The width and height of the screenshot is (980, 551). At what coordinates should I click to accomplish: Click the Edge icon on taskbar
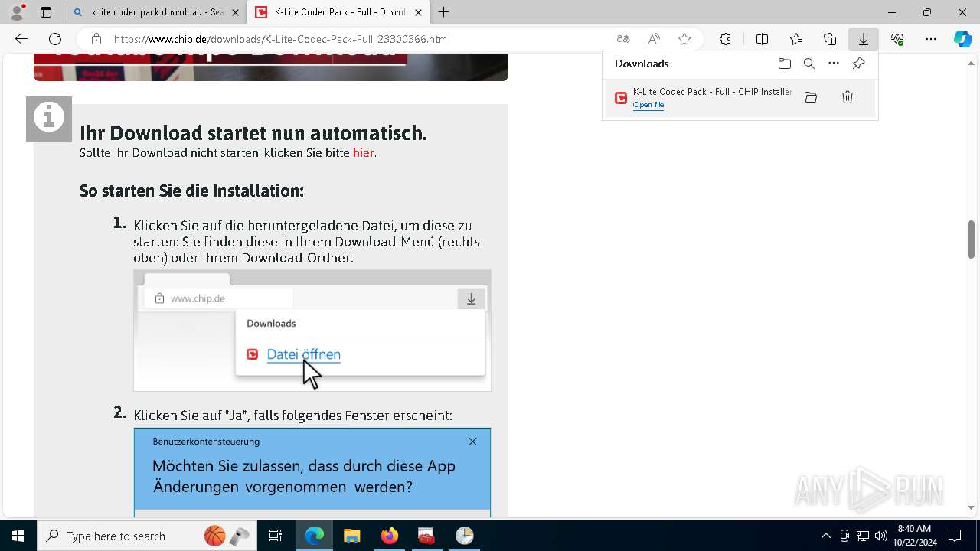[x=315, y=536]
